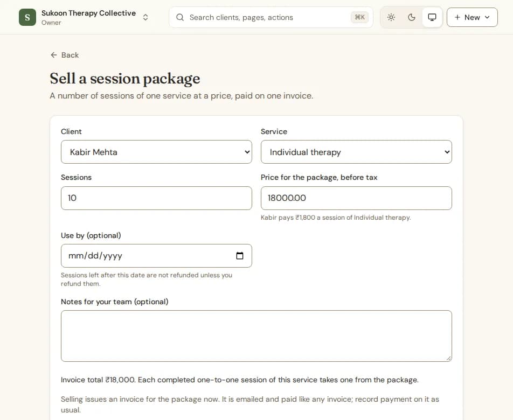Open the New dropdown button
This screenshot has height=420, width=513.
(472, 17)
